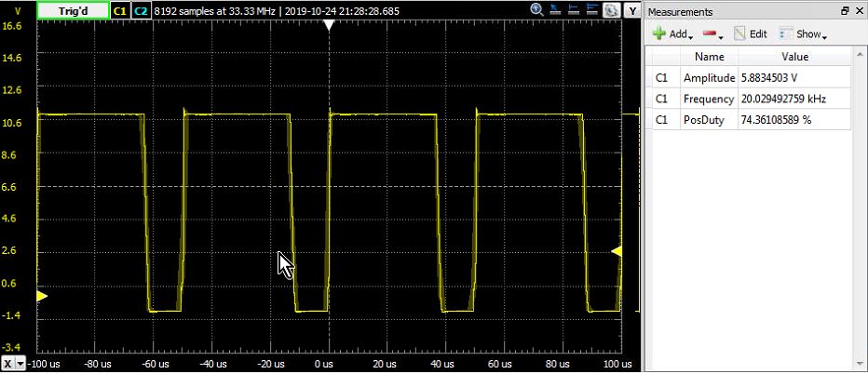Click the horizontal trigger position marker at top
This screenshot has height=374, width=868.
(x=329, y=26)
